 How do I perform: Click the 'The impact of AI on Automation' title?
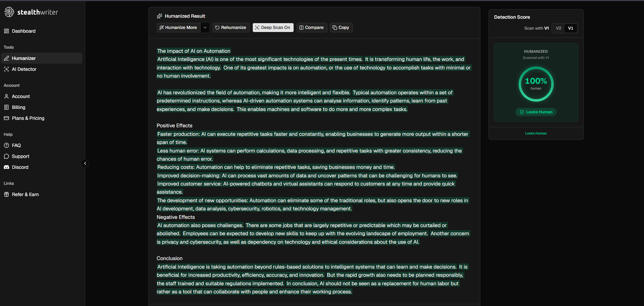194,51
